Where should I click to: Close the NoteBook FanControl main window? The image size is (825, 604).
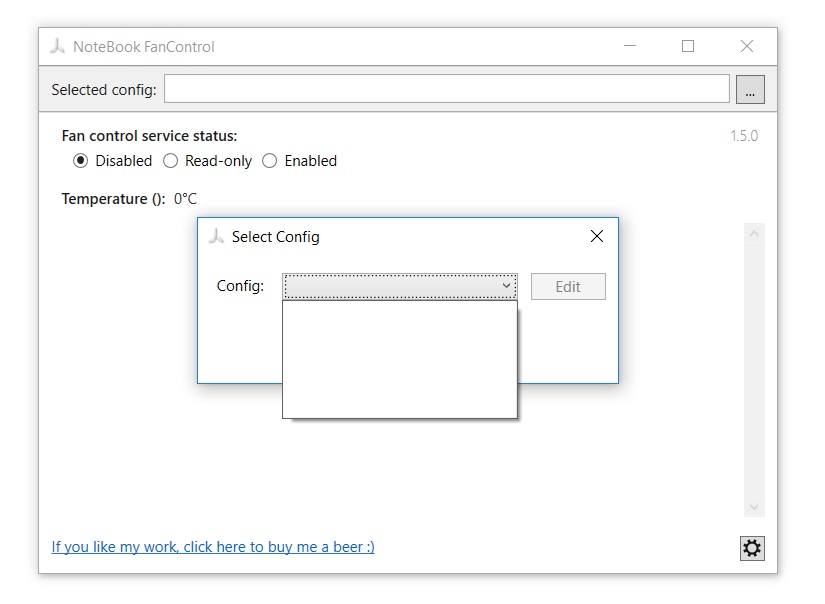(747, 46)
